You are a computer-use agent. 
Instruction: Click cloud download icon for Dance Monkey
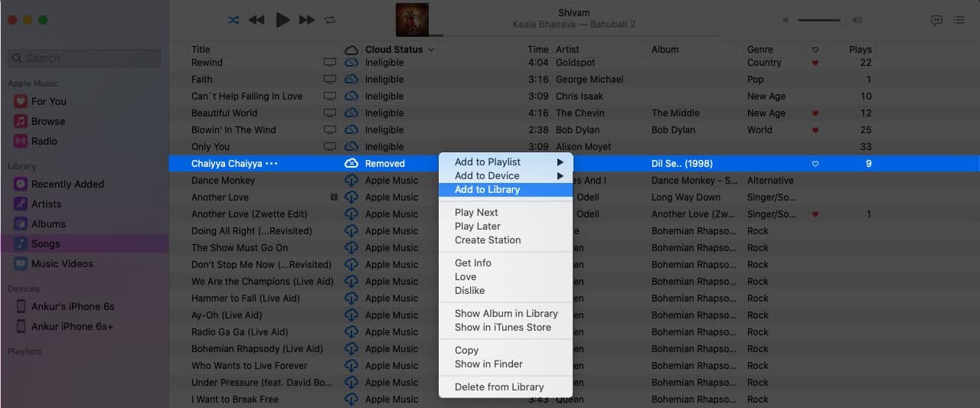(x=351, y=181)
